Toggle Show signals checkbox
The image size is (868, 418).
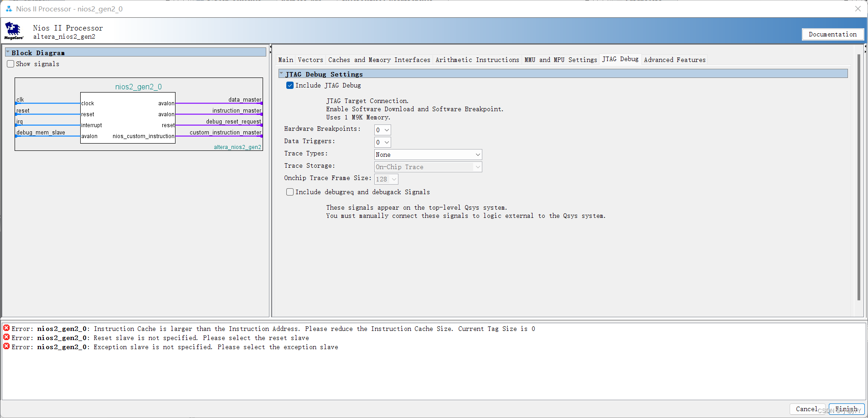[x=10, y=64]
